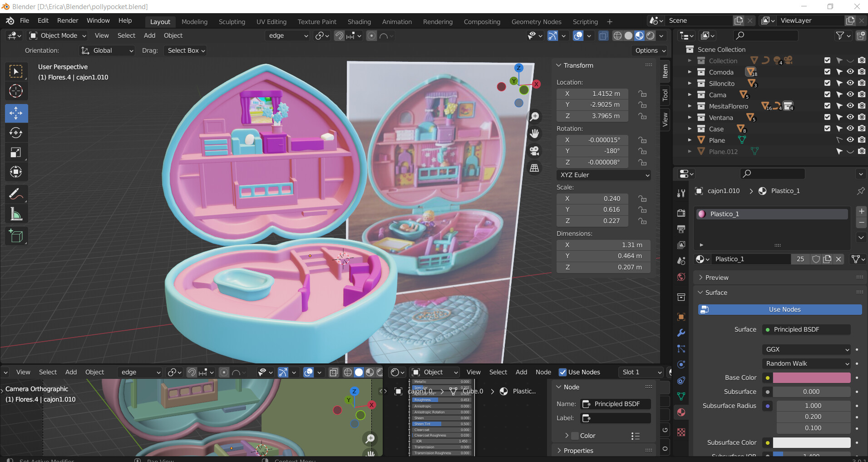Screen dimensions: 868x462
Task: Open the Material properties tab
Action: click(x=681, y=412)
